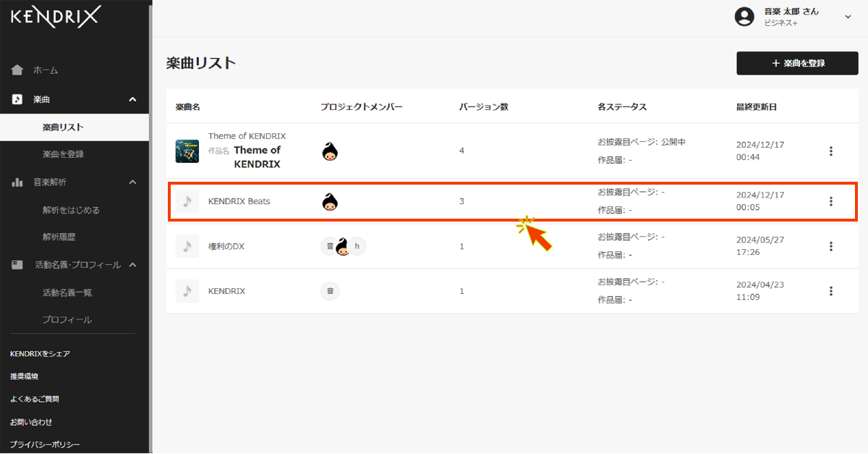The image size is (868, 454).
Task: Click the user account avatar icon
Action: pyautogui.click(x=744, y=17)
